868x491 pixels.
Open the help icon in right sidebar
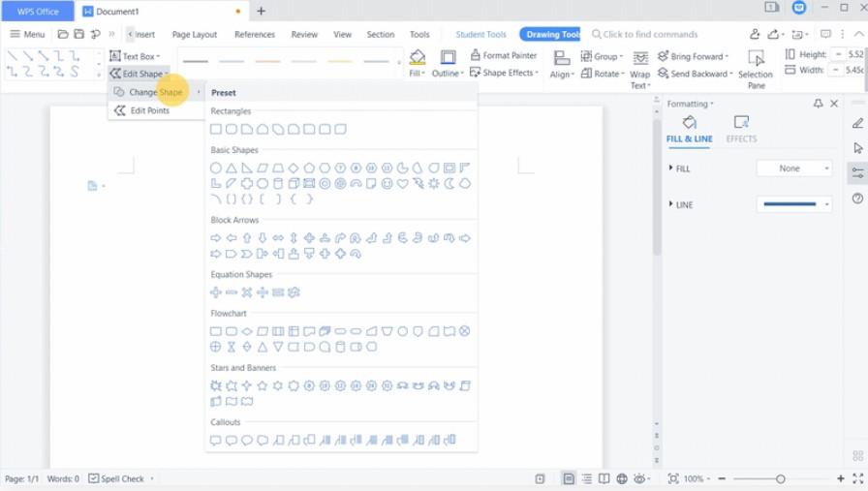tap(857, 199)
